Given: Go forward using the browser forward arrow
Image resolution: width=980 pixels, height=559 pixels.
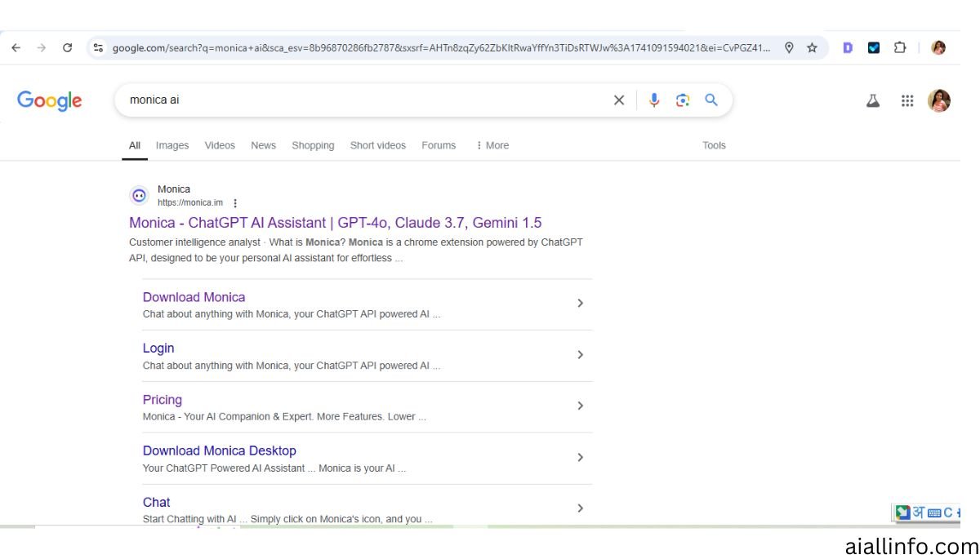Looking at the screenshot, I should pos(42,48).
